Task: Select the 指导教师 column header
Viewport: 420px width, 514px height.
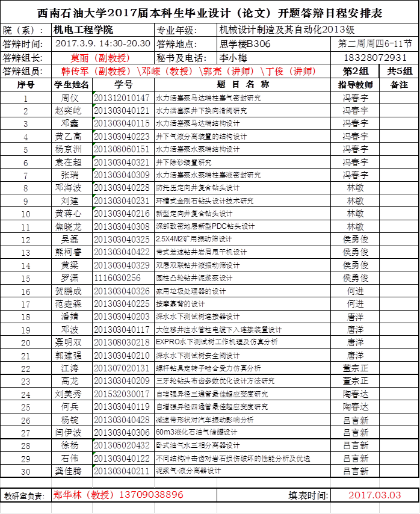Action: pos(356,85)
